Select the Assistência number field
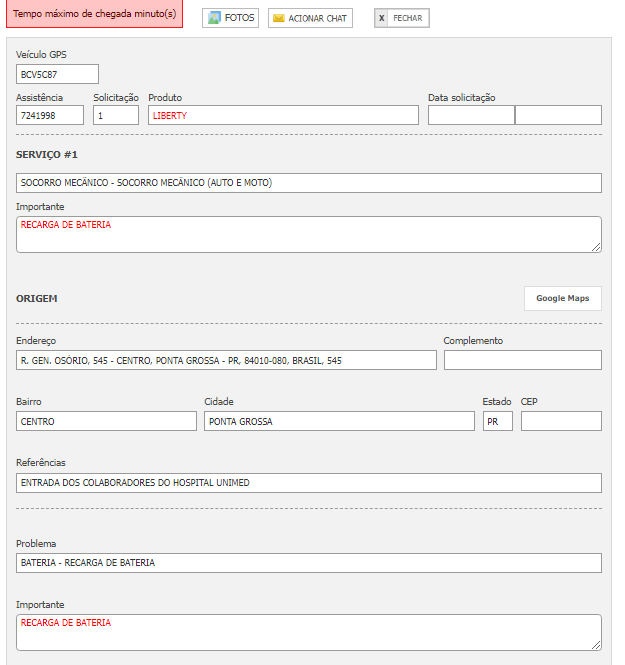This screenshot has height=665, width=625. click(50, 115)
